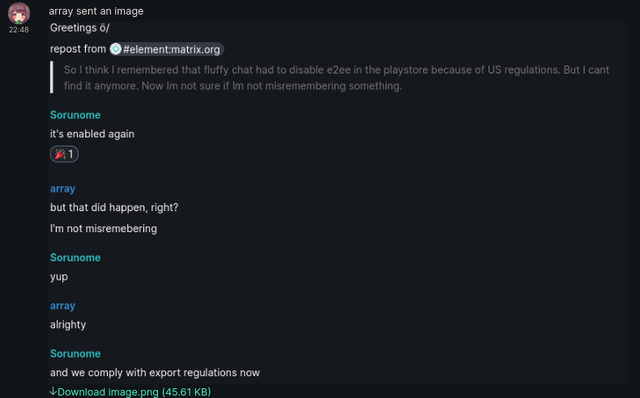The width and height of the screenshot is (640, 398).
Task: Click the 'alrighty' message
Action: coord(68,325)
